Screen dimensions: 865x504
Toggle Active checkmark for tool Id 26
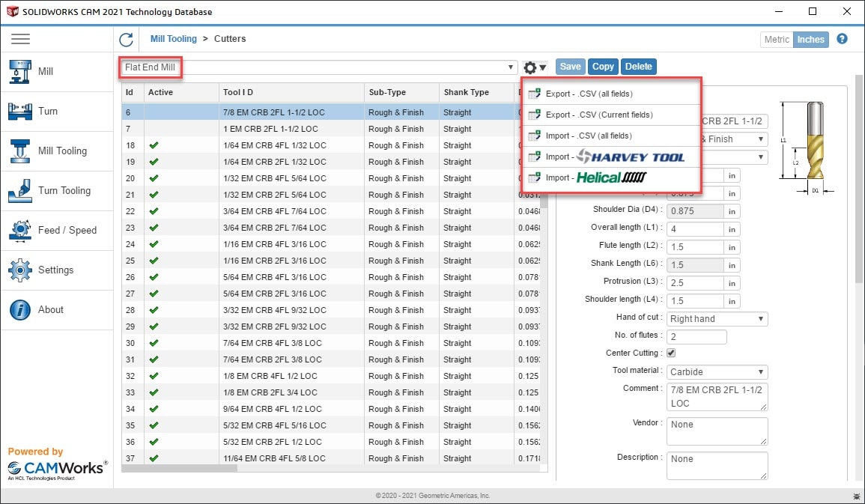(154, 277)
